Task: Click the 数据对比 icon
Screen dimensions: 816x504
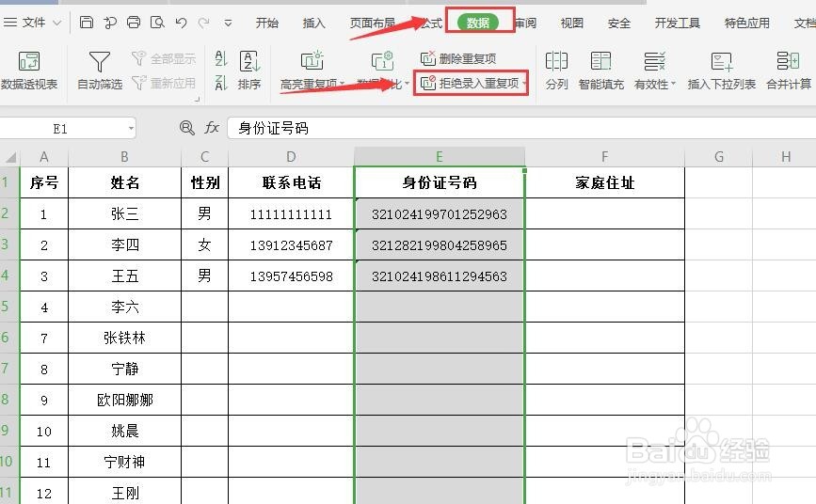Action: pyautogui.click(x=382, y=61)
